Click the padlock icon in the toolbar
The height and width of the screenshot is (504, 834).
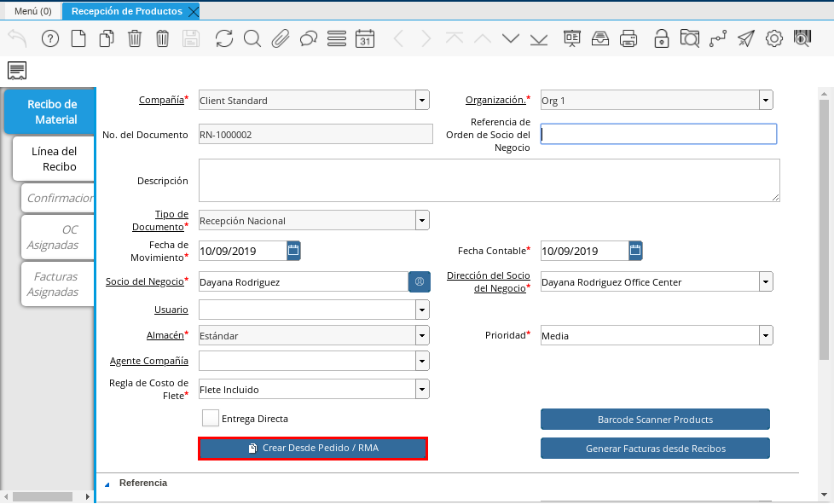coord(661,38)
